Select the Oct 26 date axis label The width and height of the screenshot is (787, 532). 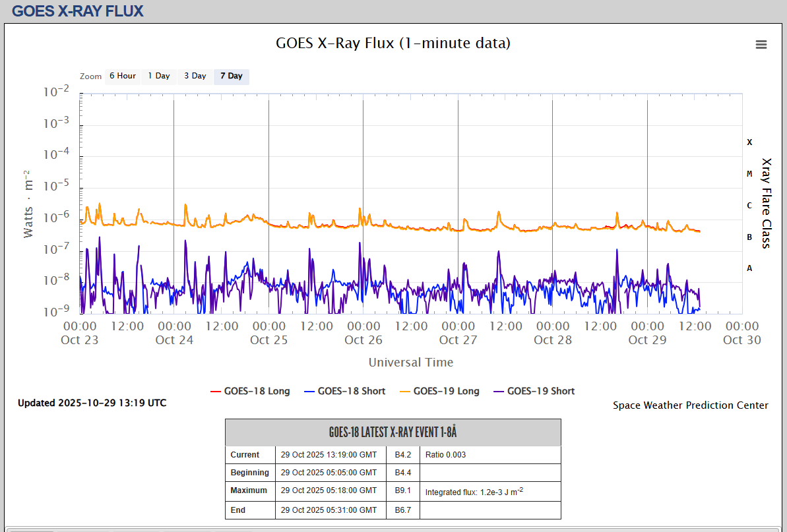click(363, 340)
